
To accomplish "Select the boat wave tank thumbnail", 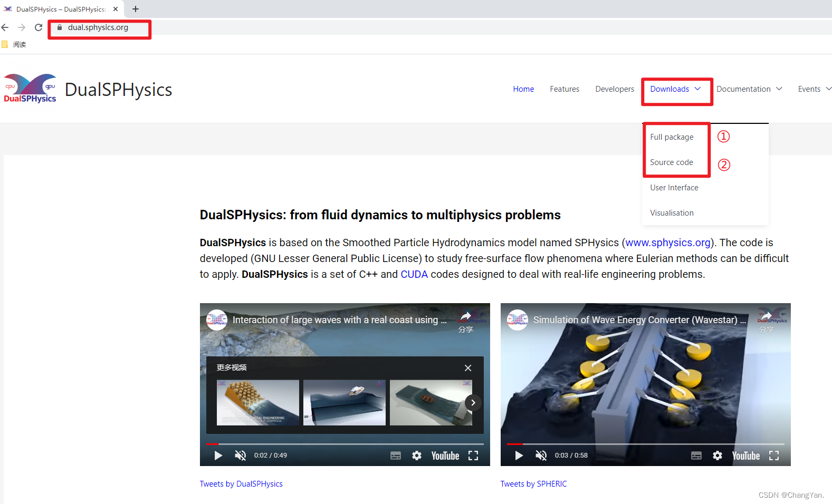I will (x=345, y=403).
